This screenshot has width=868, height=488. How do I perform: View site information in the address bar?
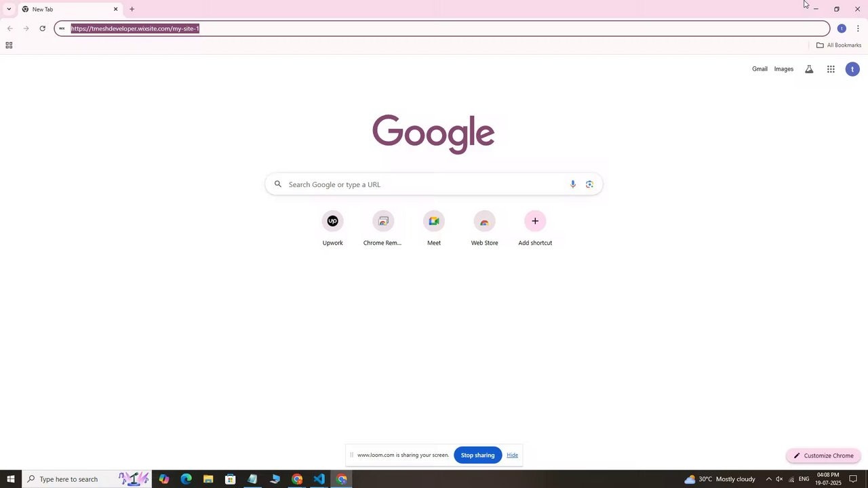tap(61, 28)
